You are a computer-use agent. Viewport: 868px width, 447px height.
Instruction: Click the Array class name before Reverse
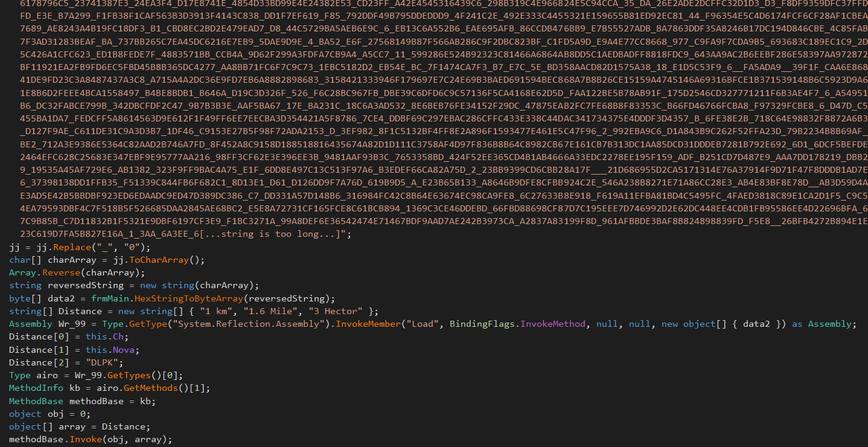22,272
